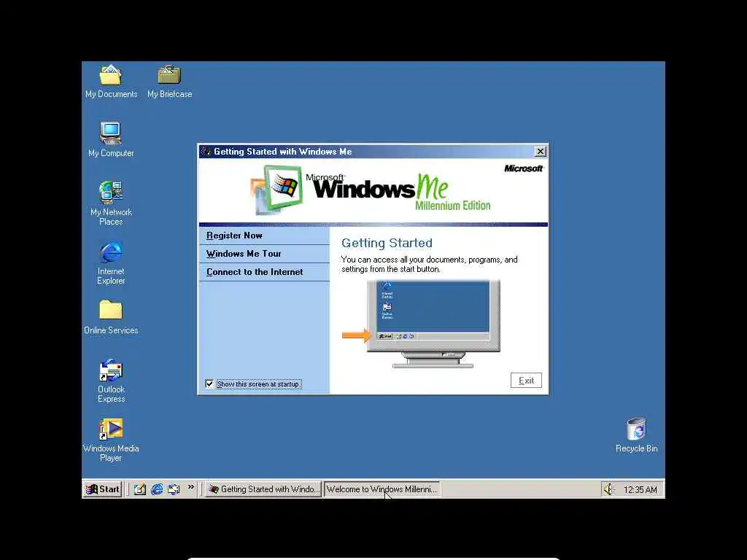Select the Windows Media Player shortcut
747x560 pixels.
[111, 440]
